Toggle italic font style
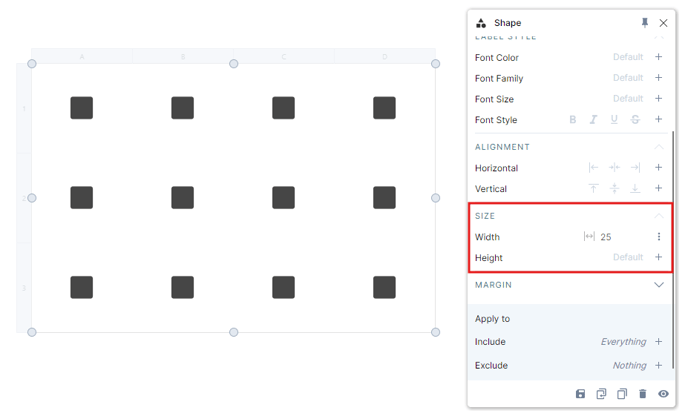 click(x=593, y=120)
